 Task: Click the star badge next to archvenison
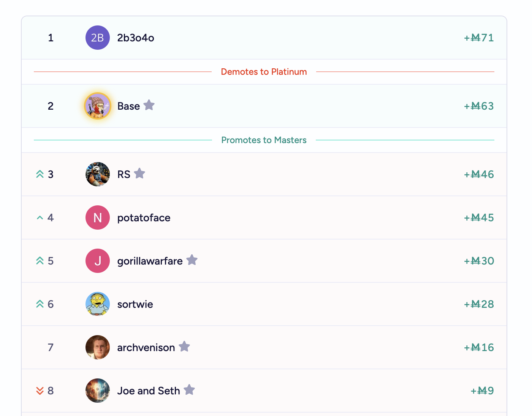[x=184, y=347]
